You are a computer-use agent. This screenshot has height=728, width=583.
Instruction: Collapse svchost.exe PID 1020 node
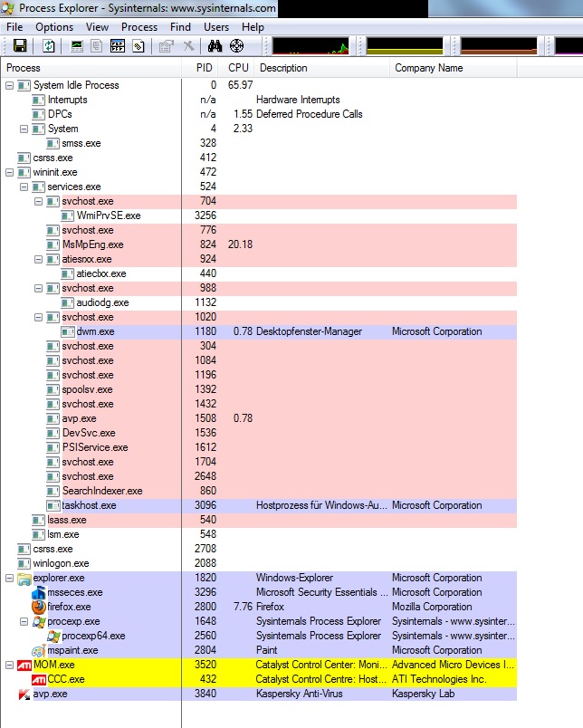pyautogui.click(x=39, y=317)
